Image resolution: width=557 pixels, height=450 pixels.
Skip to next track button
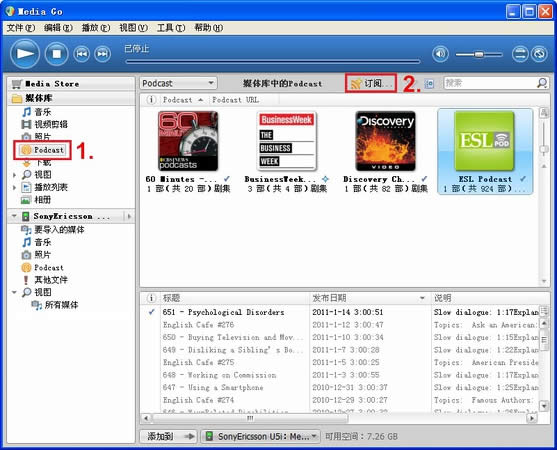tap(103, 54)
